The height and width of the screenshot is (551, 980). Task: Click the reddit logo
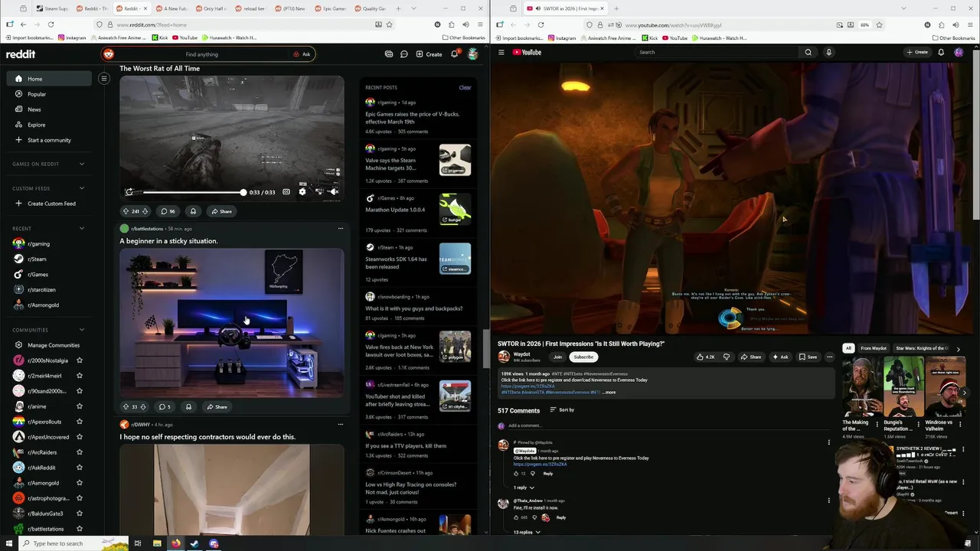click(x=21, y=54)
